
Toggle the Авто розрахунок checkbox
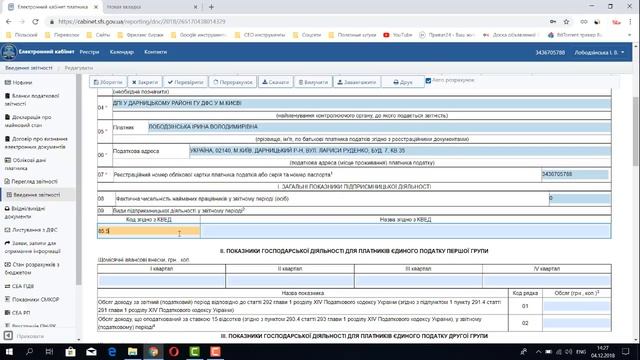[x=428, y=80]
